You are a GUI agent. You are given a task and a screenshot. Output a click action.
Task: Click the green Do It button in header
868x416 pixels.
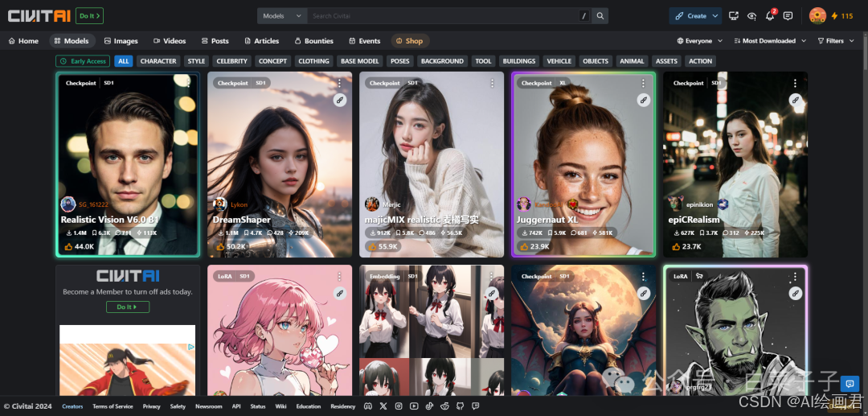click(x=89, y=16)
